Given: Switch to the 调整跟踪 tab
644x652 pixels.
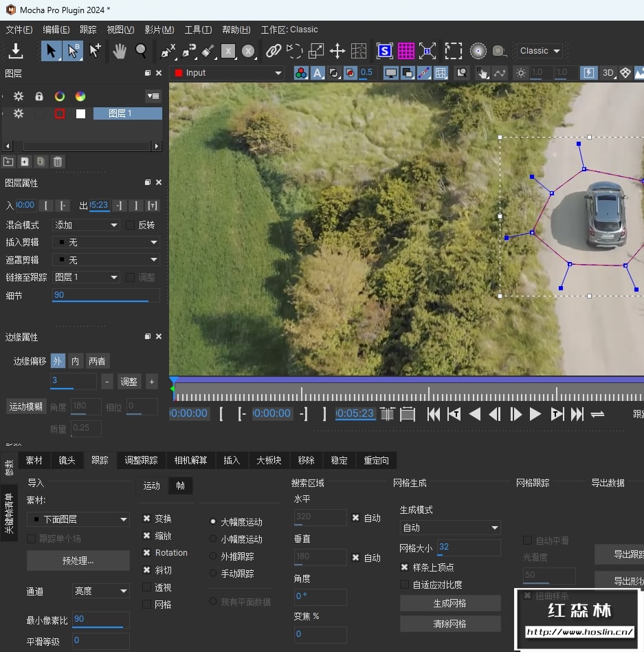Looking at the screenshot, I should point(141,460).
